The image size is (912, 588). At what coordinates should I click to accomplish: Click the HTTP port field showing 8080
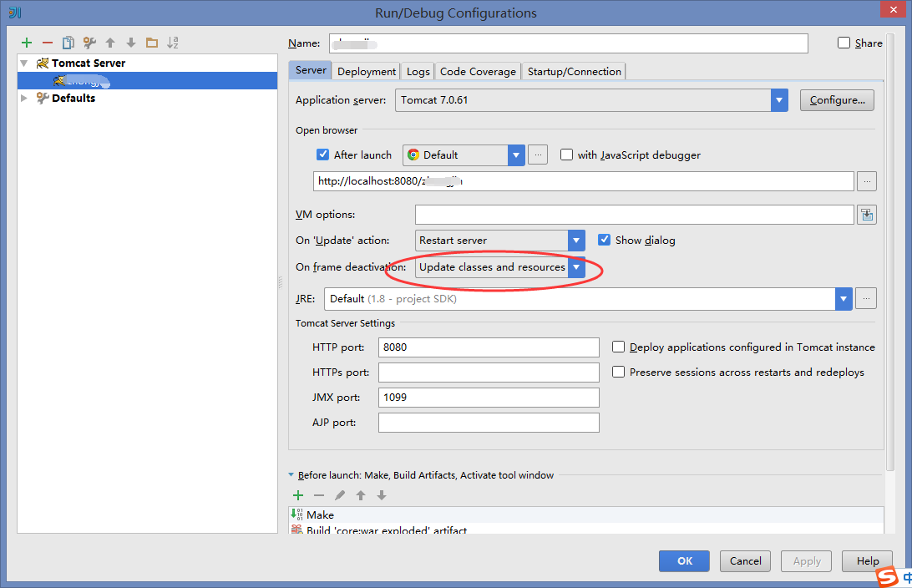point(489,347)
